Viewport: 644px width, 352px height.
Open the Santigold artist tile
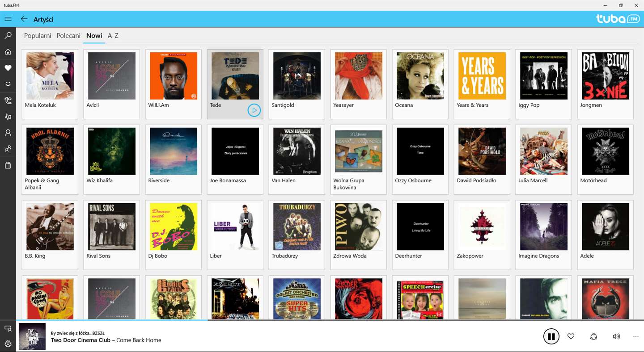tap(297, 84)
